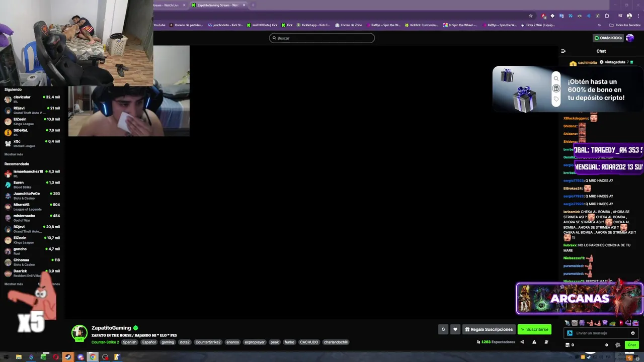Open ZapatitoGaming streamer avatar
Image resolution: width=644 pixels, height=362 pixels.
(x=79, y=333)
